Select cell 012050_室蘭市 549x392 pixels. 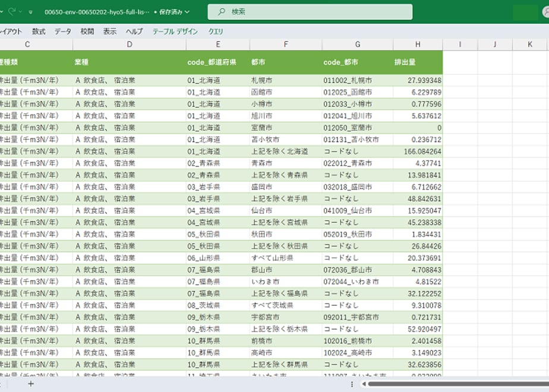pyautogui.click(x=358, y=128)
